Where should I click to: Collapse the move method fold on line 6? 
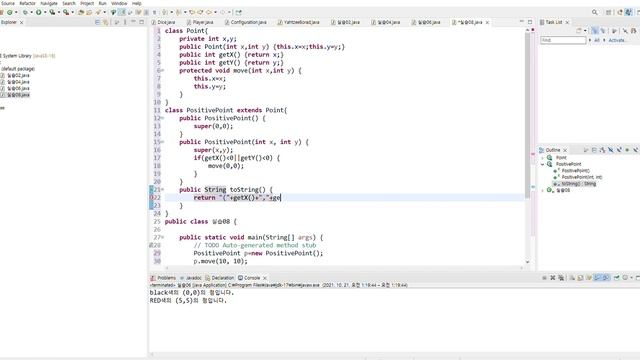coord(162,71)
